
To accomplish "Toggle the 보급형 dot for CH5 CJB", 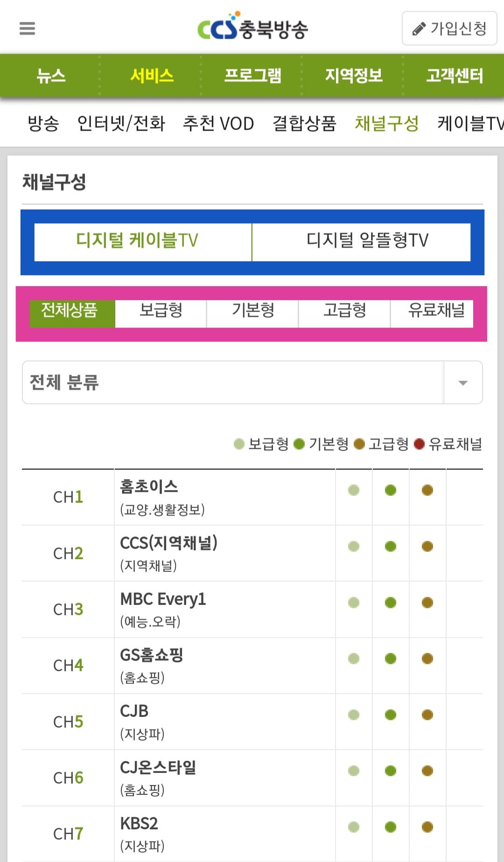I will [x=354, y=714].
